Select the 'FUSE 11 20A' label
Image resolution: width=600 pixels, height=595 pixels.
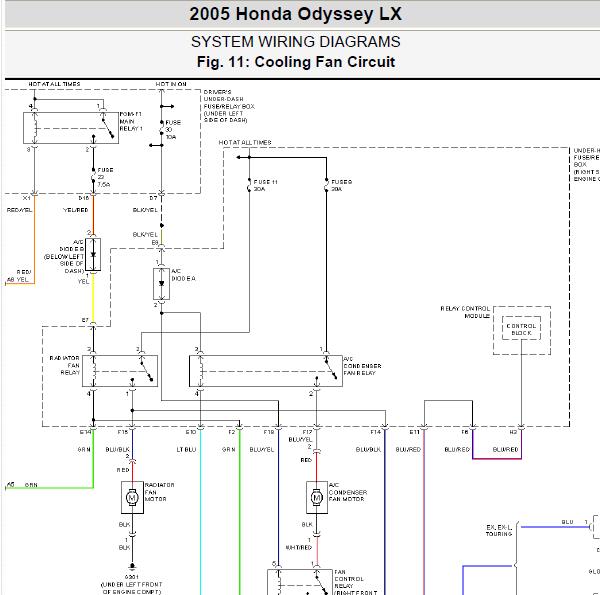(265, 185)
